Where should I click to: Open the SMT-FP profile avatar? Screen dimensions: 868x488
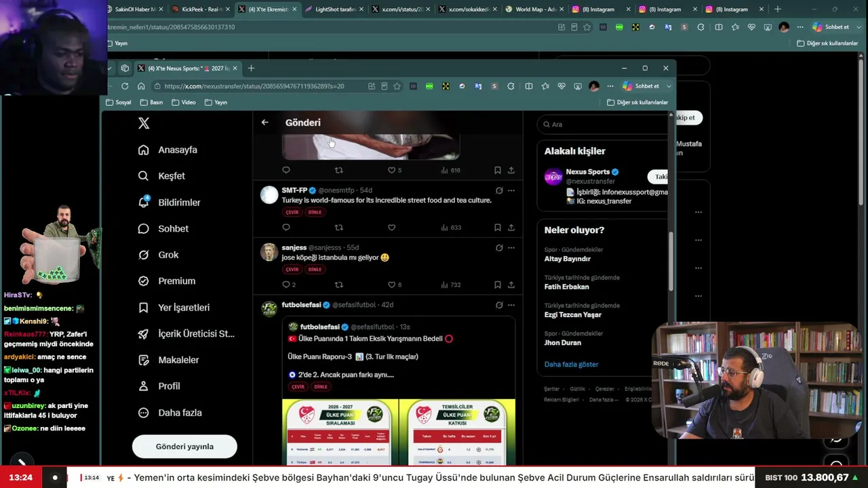(x=269, y=195)
